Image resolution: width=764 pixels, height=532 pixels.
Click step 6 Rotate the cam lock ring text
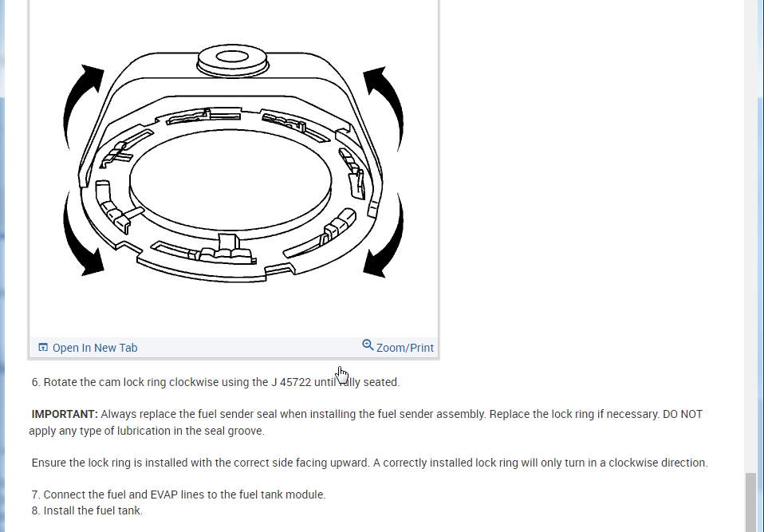[215, 382]
